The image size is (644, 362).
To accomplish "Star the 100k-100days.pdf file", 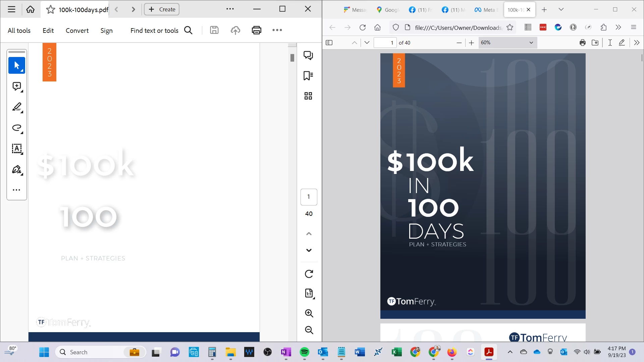I will click(51, 9).
